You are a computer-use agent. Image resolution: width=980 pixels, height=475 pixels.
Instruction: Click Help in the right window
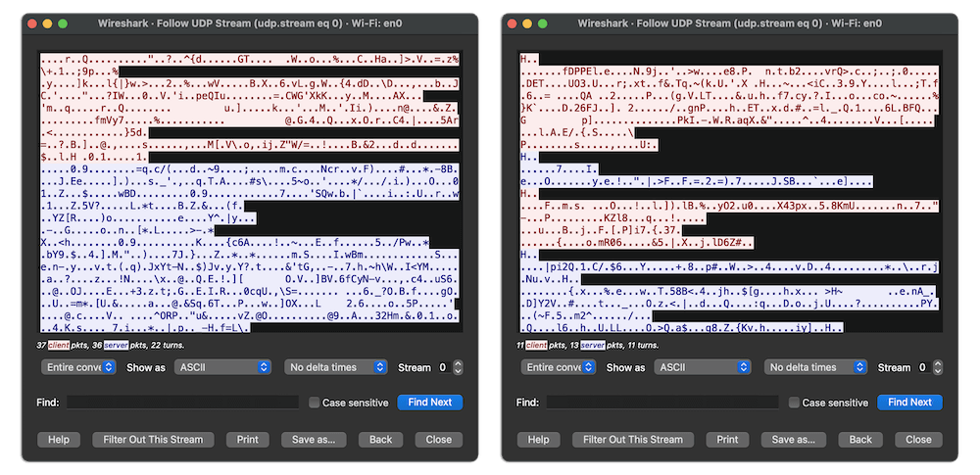tap(539, 440)
